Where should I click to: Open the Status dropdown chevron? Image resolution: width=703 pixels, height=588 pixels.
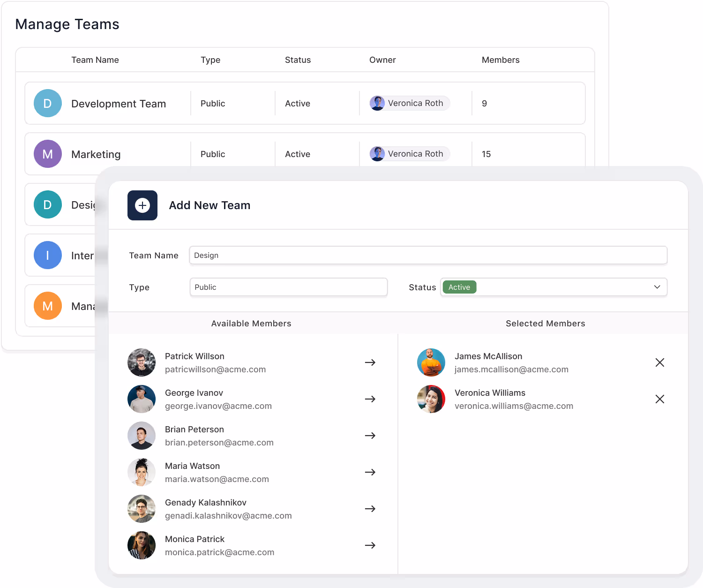pyautogui.click(x=657, y=287)
